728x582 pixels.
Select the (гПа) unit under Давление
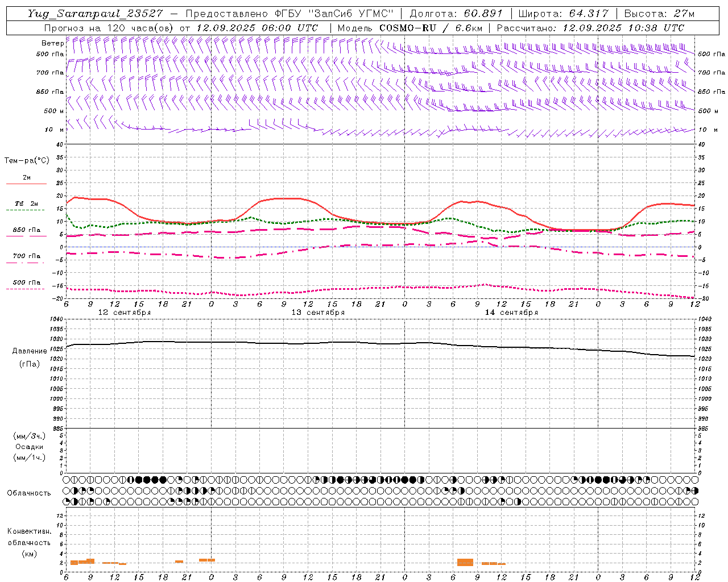coord(30,364)
